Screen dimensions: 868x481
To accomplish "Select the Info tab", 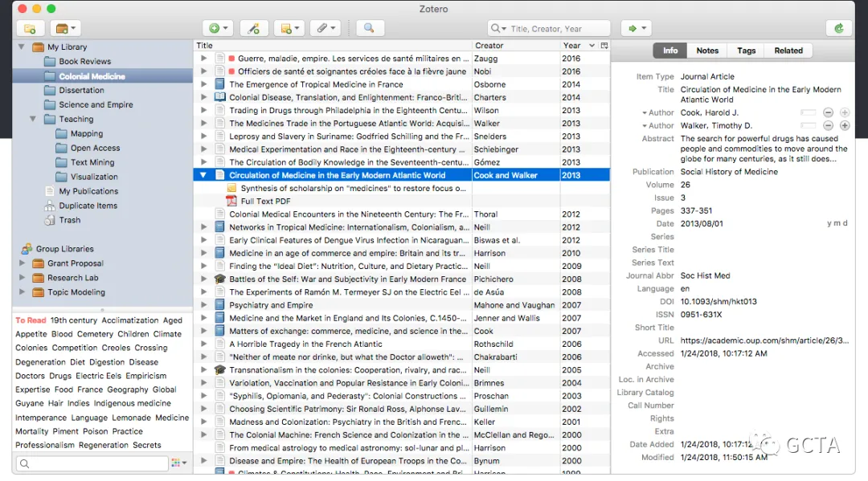I will (x=670, y=51).
